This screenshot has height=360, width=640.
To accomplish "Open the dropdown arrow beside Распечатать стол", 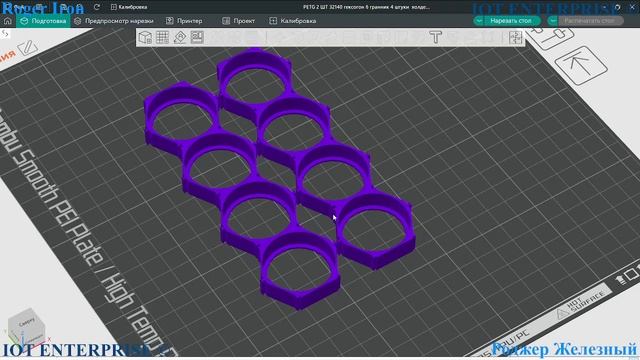I will click(x=553, y=20).
